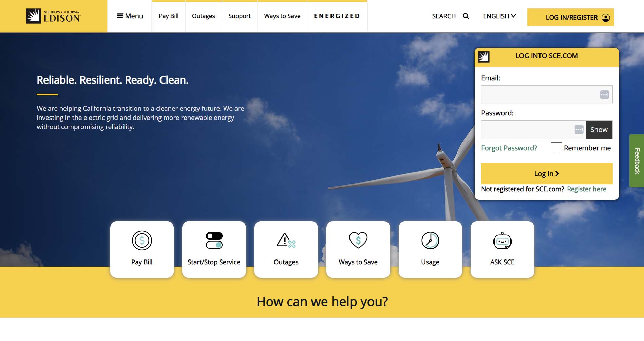The width and height of the screenshot is (644, 341).
Task: Open Ways to Save in the top navigation
Action: [x=282, y=16]
